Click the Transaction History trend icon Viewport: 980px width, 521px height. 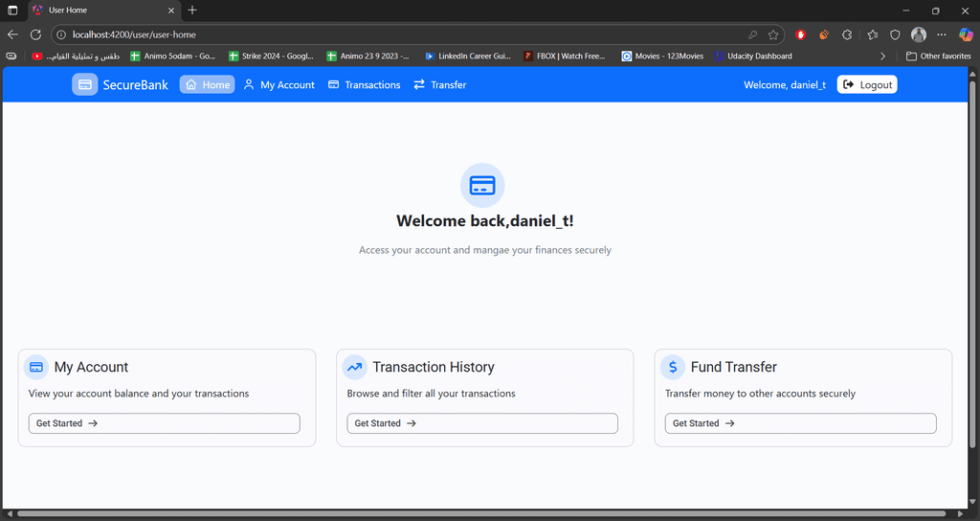354,367
